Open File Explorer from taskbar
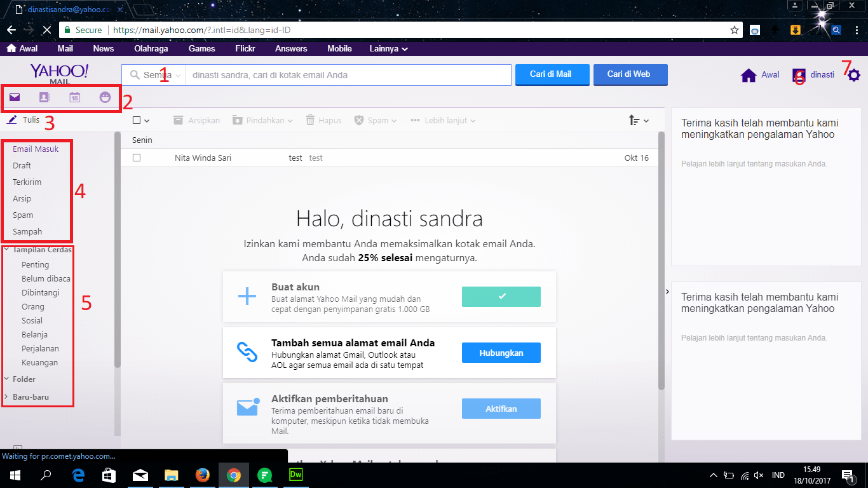868x488 pixels. 172,475
